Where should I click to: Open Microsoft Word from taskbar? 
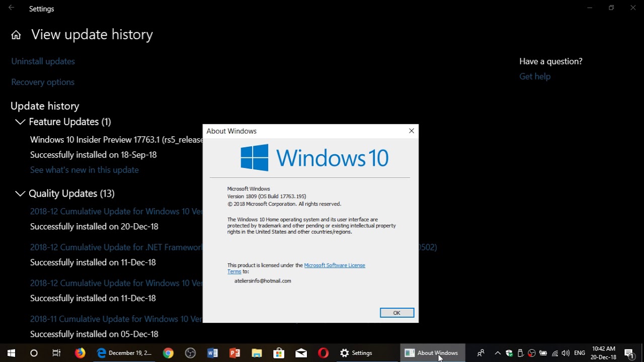point(212,353)
